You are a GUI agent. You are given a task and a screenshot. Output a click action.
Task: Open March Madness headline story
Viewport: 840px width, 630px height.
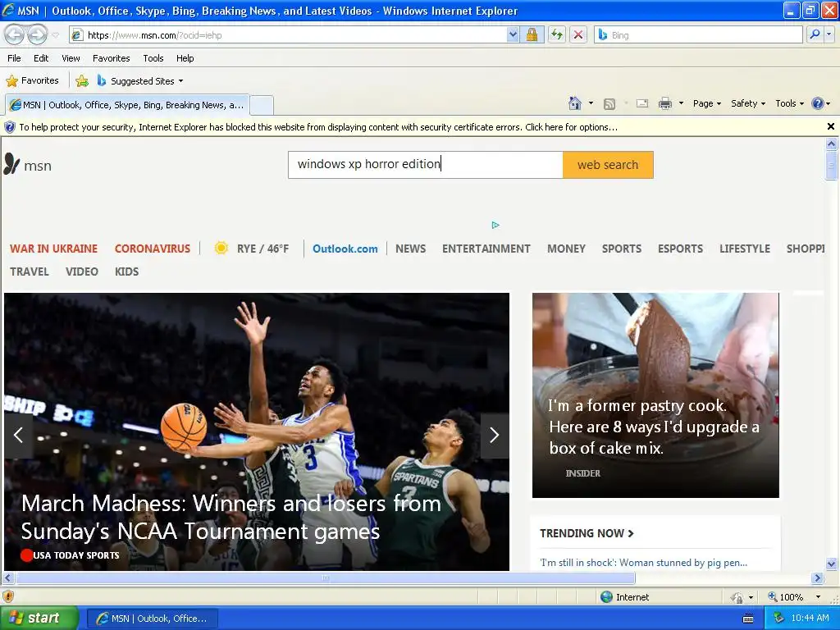[231, 517]
